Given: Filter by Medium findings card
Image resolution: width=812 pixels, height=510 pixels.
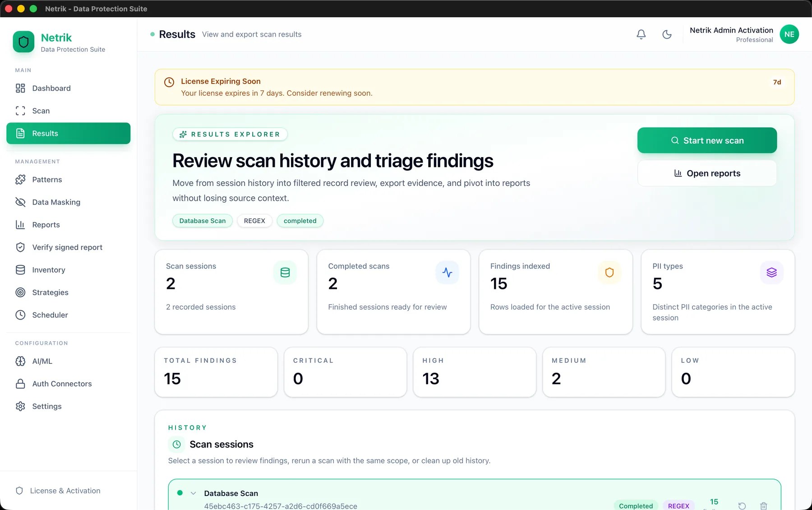Looking at the screenshot, I should [x=604, y=372].
